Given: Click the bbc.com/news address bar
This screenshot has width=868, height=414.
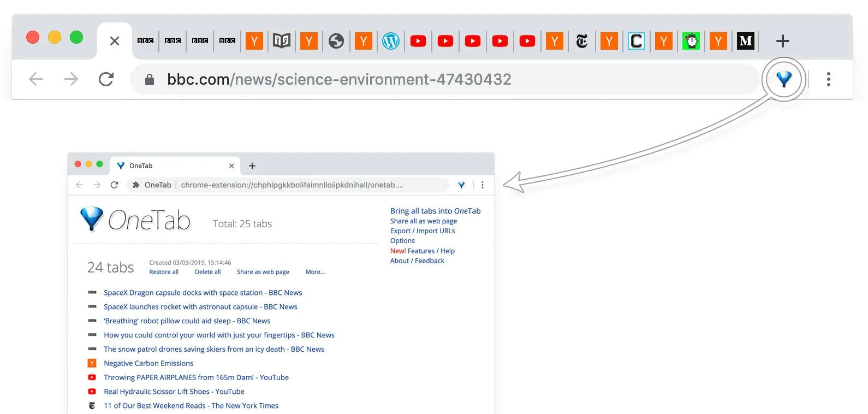Looking at the screenshot, I should (x=444, y=79).
